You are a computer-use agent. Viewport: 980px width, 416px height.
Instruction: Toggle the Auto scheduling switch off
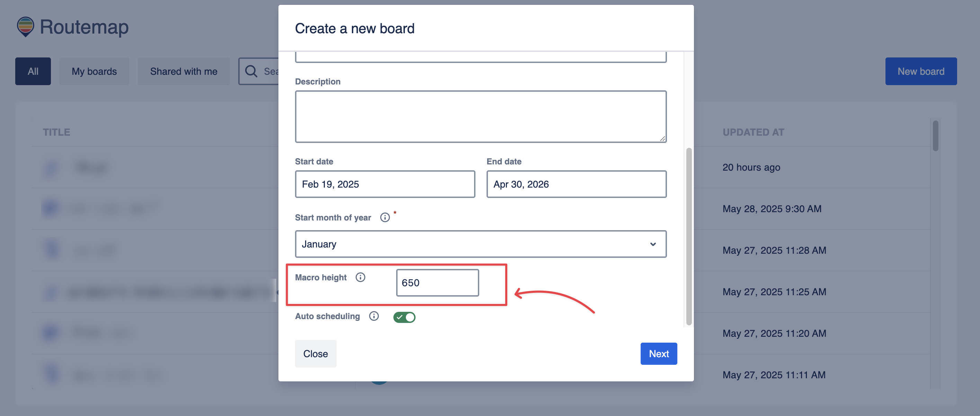click(x=404, y=317)
